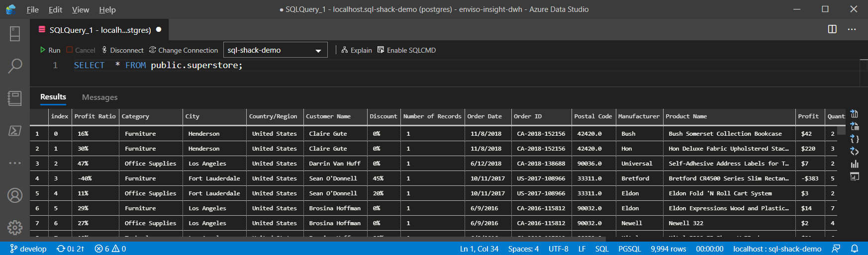This screenshot has height=255, width=868.
Task: Save results as XML icon
Action: click(854, 151)
